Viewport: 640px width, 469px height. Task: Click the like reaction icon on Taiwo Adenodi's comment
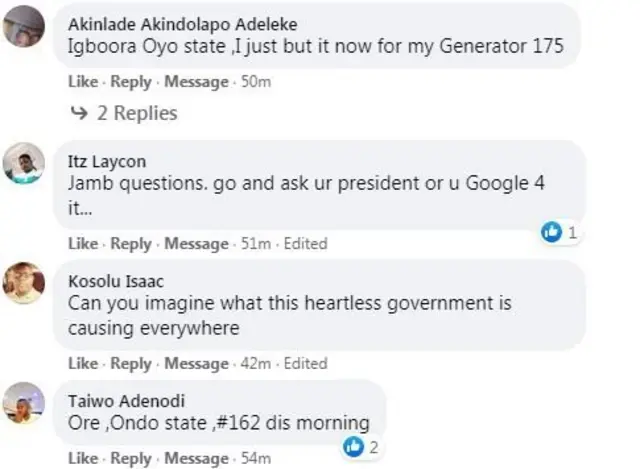[x=353, y=447]
